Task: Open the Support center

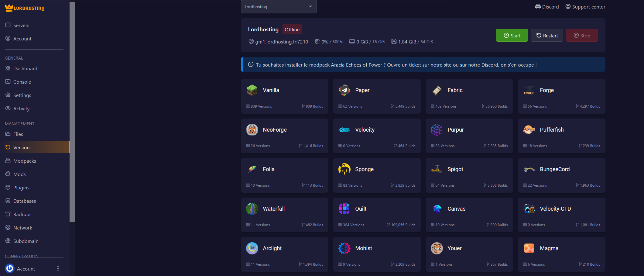Action: (585, 6)
